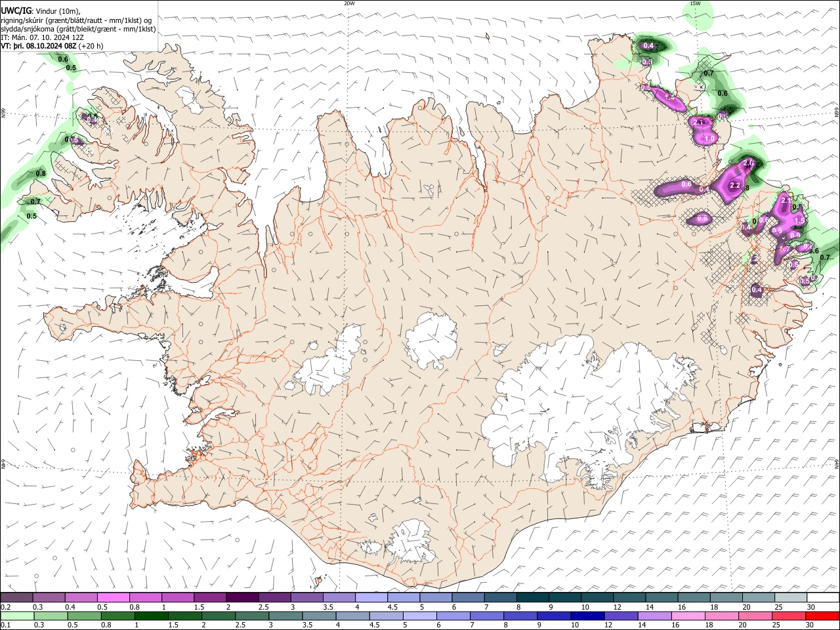Pick the lavender 4–4.5 swatch in upper legend
The width and height of the screenshot is (840, 630).
click(x=371, y=598)
